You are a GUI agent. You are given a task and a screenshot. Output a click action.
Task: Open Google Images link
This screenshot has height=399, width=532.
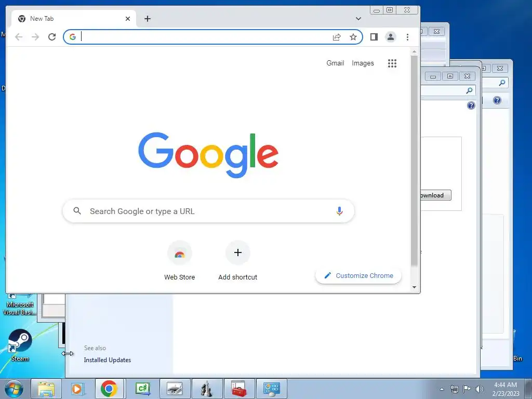click(363, 63)
